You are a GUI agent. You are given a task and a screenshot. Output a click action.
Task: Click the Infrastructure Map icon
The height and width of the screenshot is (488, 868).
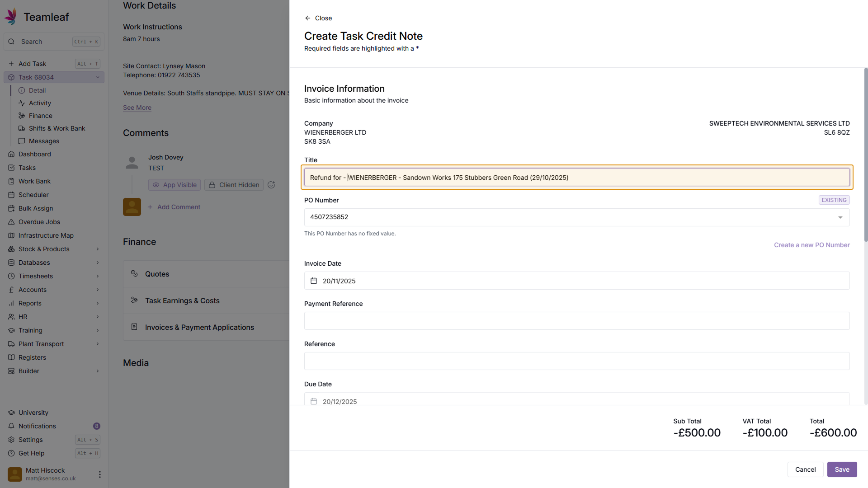11,235
